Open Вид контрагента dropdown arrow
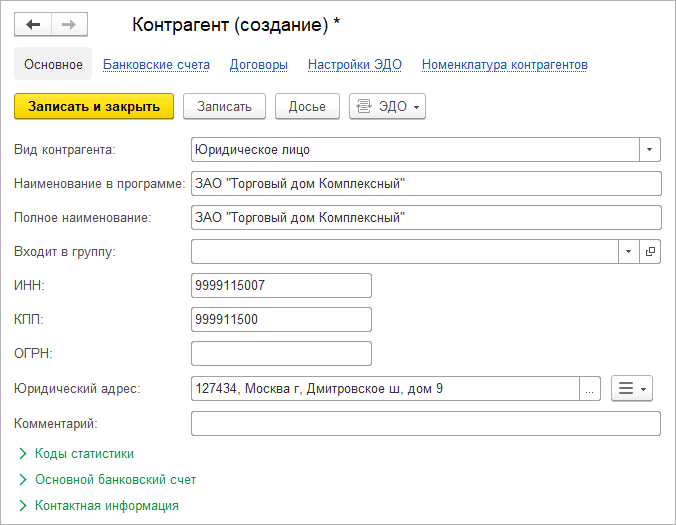 pyautogui.click(x=651, y=150)
